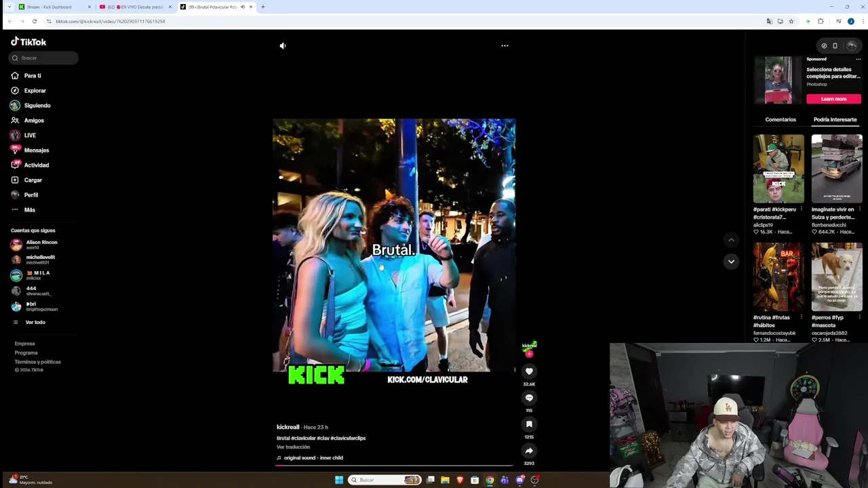
Task: Open more options for the Imagínate vivir en Suiza video
Action: point(860,209)
